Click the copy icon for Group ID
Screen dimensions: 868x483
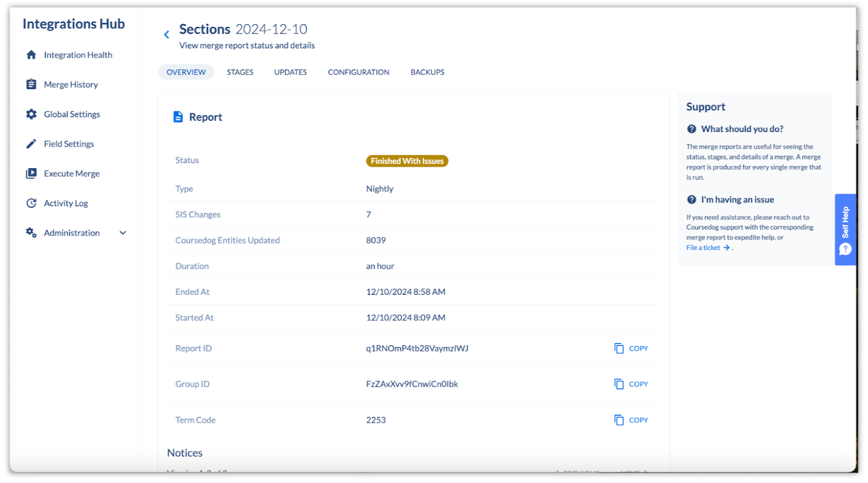(619, 384)
